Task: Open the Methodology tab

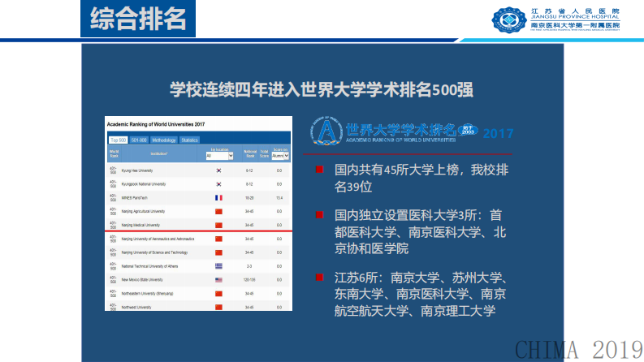Action: tap(163, 140)
